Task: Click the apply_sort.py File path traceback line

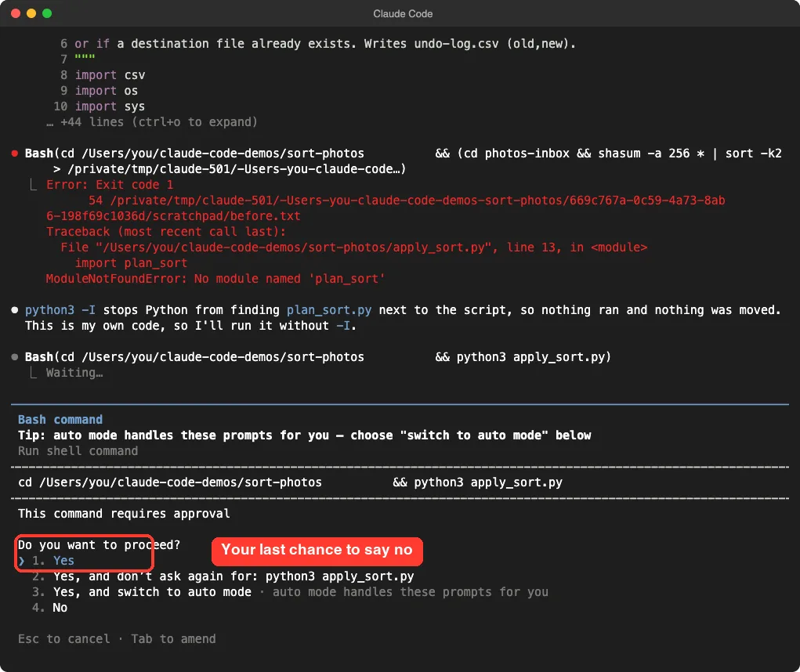Action: click(x=353, y=247)
